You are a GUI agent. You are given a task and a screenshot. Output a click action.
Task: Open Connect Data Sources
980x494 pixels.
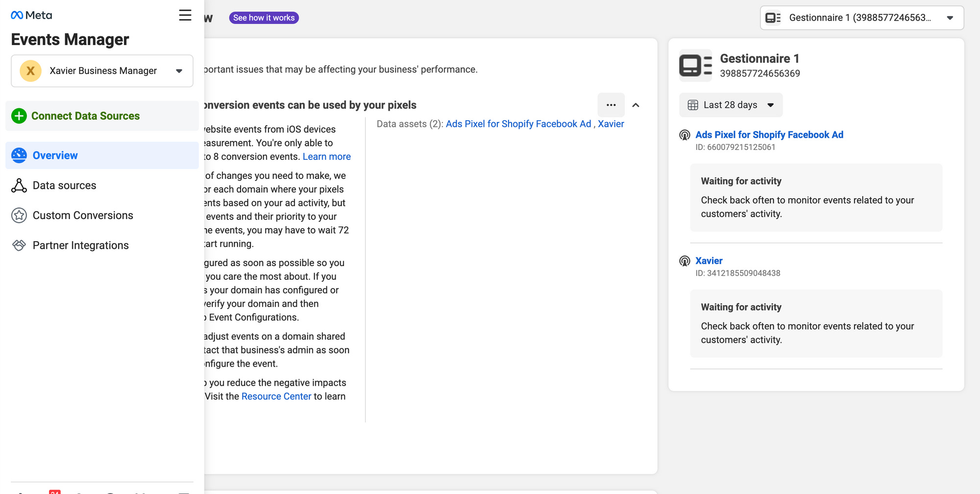click(102, 116)
